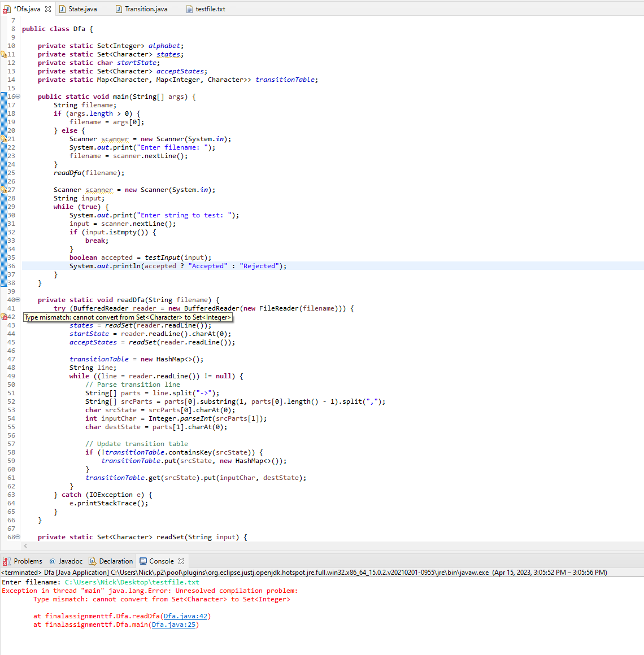The height and width of the screenshot is (655, 644).
Task: Click the 'startState' field name on line 12
Action: pos(137,63)
